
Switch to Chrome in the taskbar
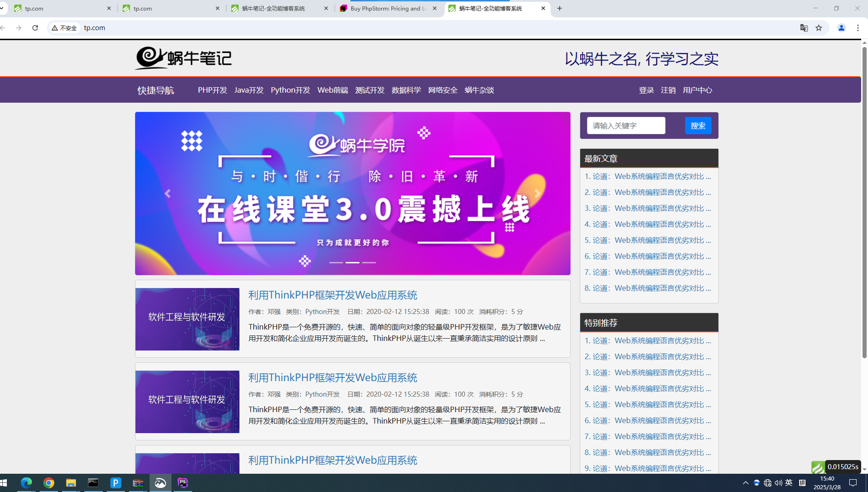coord(49,483)
